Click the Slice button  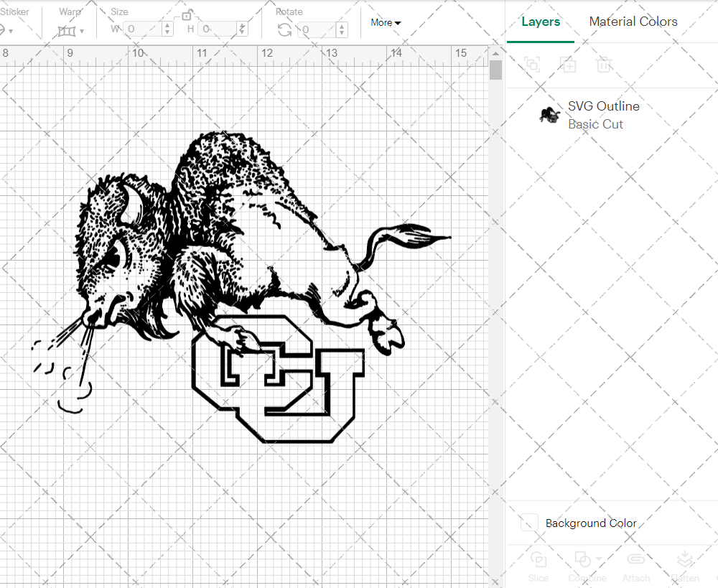(538, 566)
